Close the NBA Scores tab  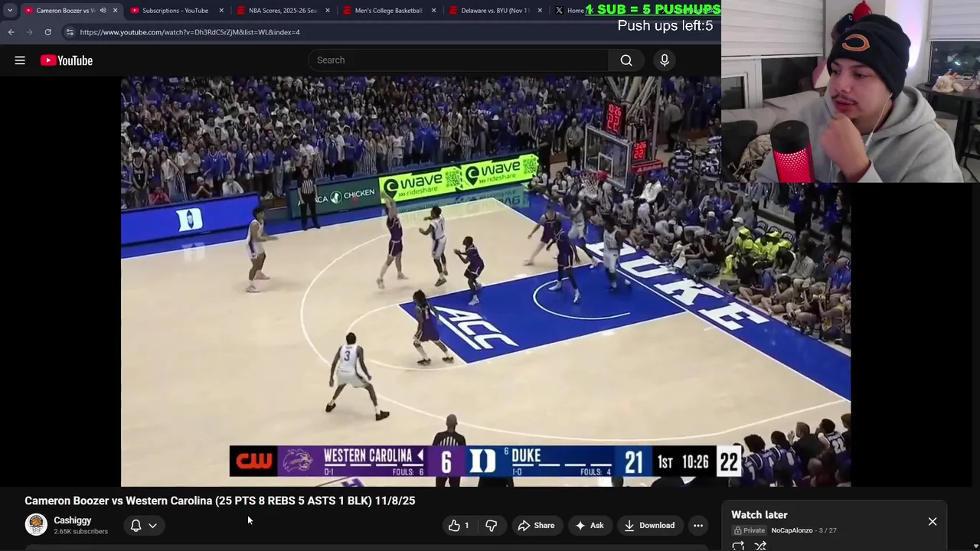click(x=328, y=11)
